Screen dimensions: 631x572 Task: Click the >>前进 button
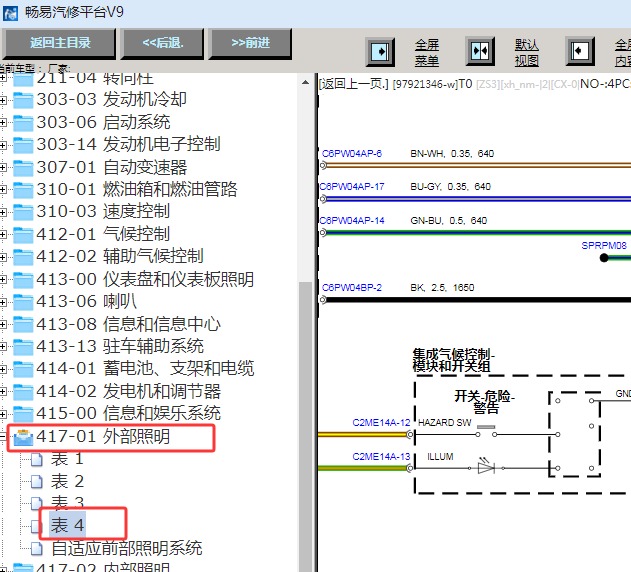250,43
